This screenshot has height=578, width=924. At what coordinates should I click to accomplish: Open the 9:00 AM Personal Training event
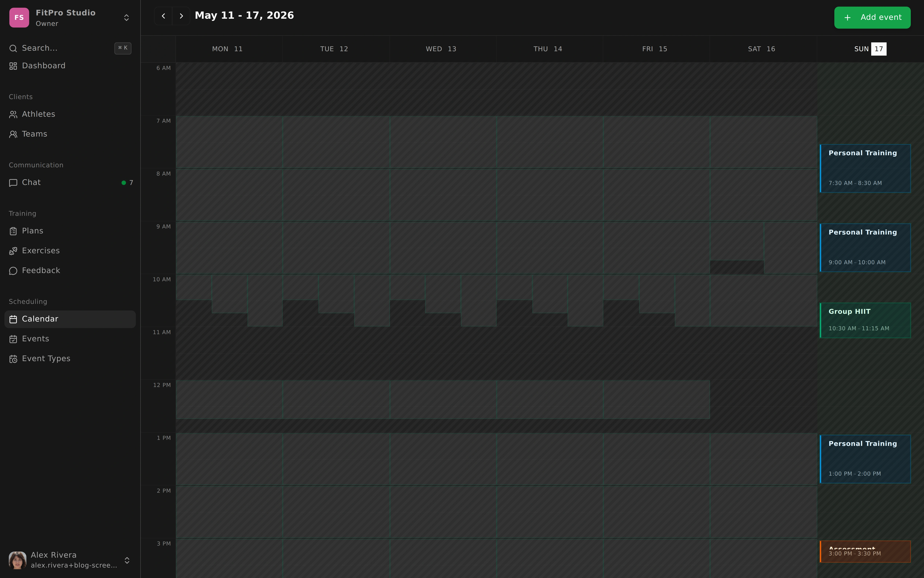pos(865,248)
